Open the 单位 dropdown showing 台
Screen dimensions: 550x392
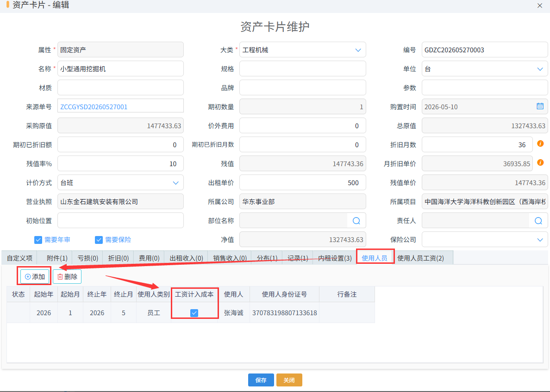[485, 68]
